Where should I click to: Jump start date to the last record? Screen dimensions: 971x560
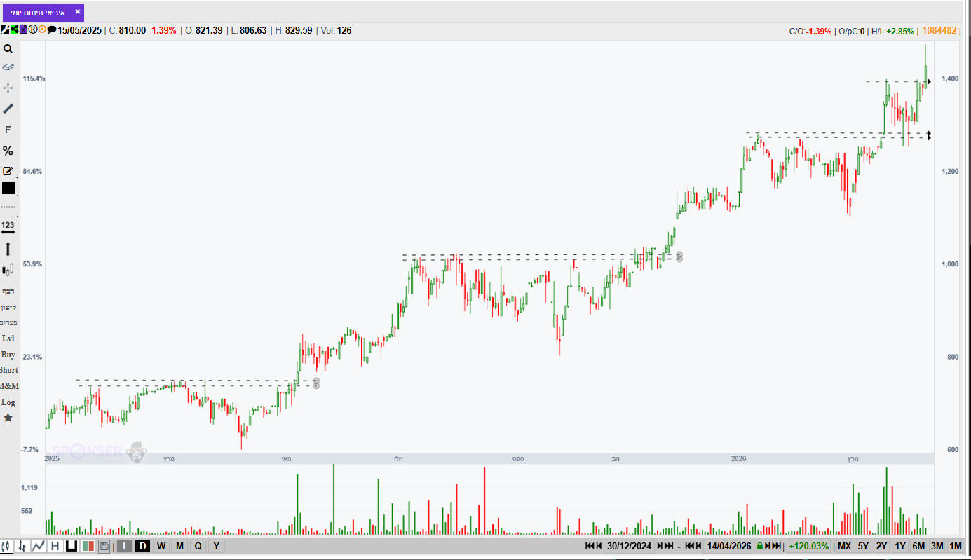[669, 546]
